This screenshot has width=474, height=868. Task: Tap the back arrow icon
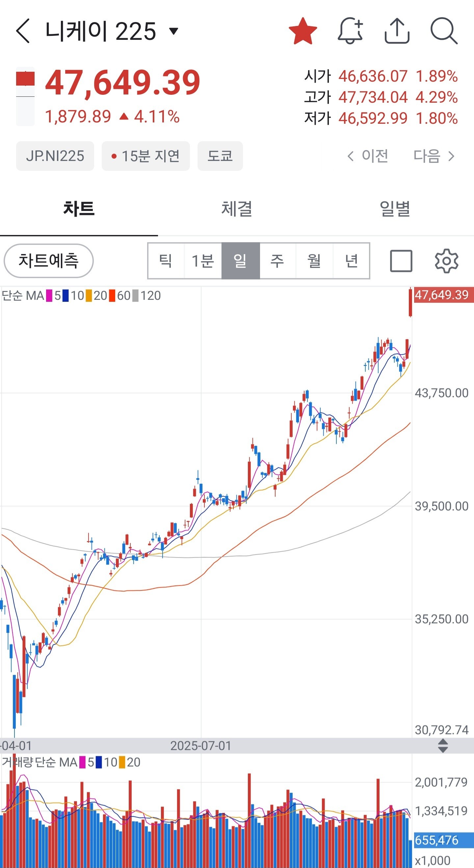[x=23, y=31]
